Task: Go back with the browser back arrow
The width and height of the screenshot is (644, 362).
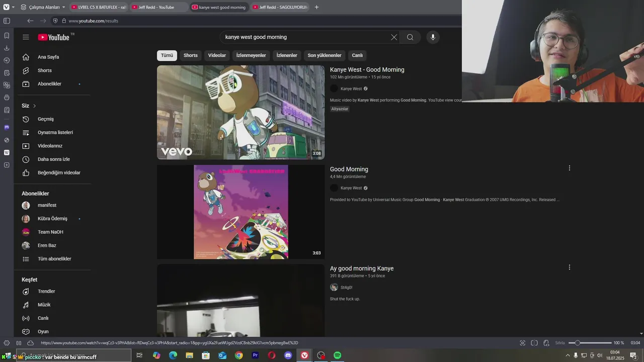Action: [x=30, y=21]
